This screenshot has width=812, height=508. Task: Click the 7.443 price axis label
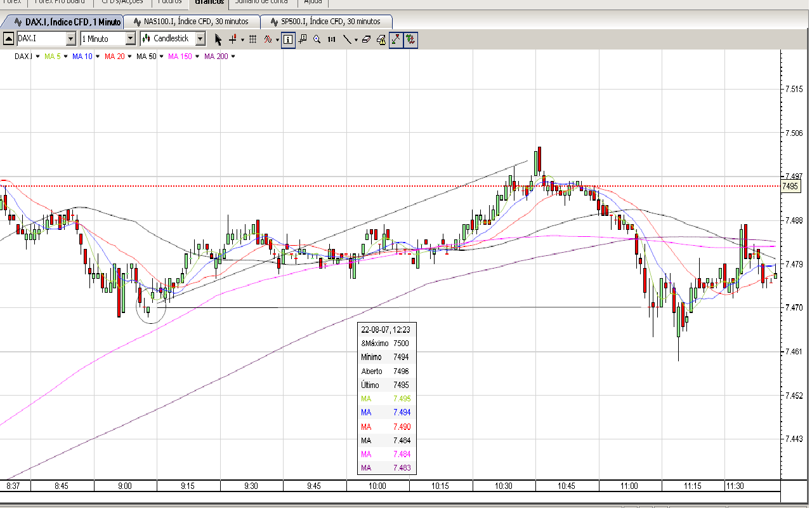pos(795,439)
